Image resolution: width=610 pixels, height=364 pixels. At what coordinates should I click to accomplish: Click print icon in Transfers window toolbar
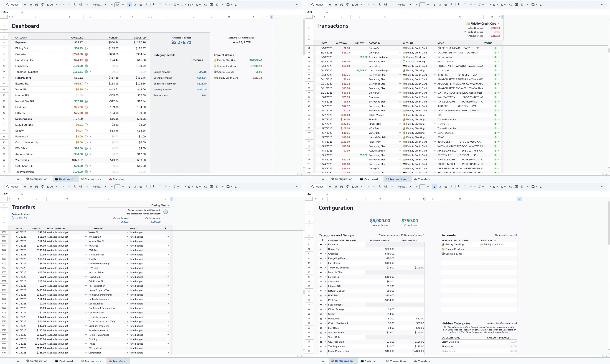coord(37,187)
